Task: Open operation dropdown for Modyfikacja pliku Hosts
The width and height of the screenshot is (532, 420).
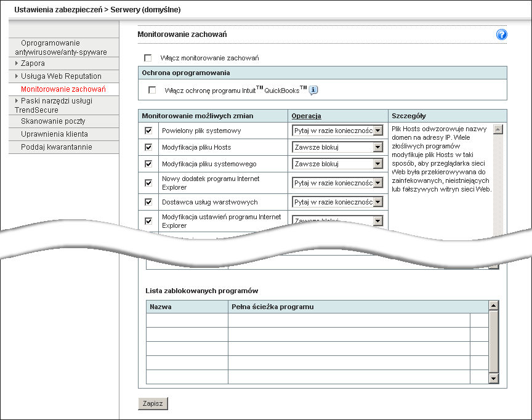Action: pyautogui.click(x=337, y=147)
